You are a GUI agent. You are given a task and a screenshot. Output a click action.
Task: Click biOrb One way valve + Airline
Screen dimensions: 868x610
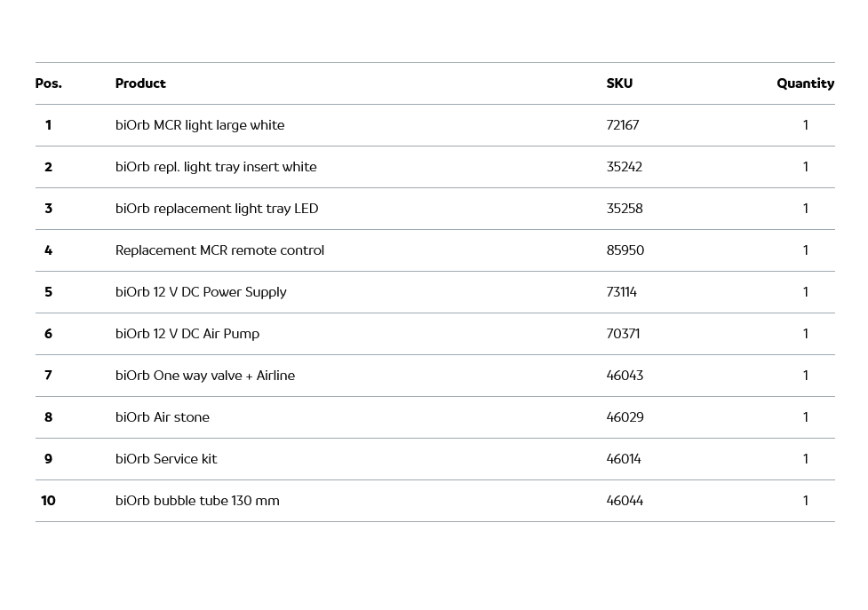point(205,376)
